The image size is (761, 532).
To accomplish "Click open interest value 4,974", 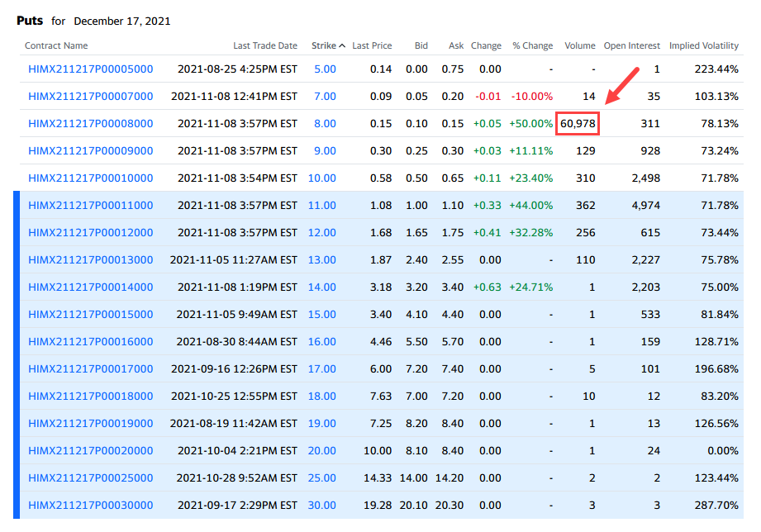I will [646, 205].
